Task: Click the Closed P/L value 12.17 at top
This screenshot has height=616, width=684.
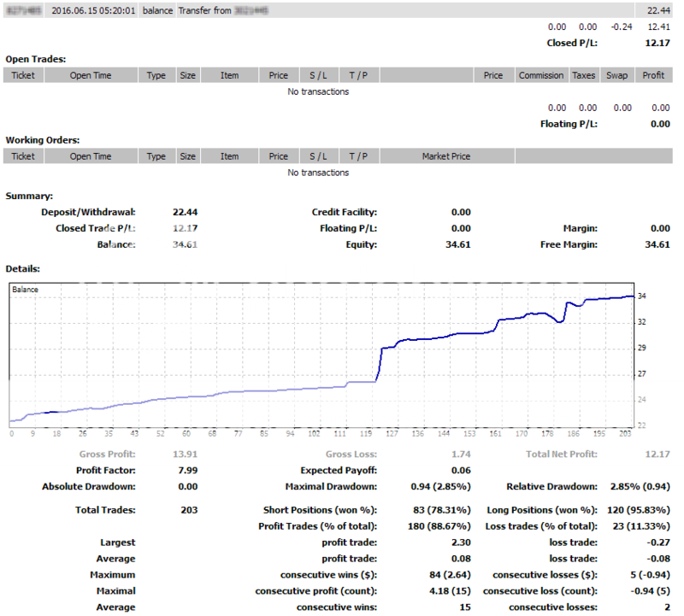Action: 657,43
